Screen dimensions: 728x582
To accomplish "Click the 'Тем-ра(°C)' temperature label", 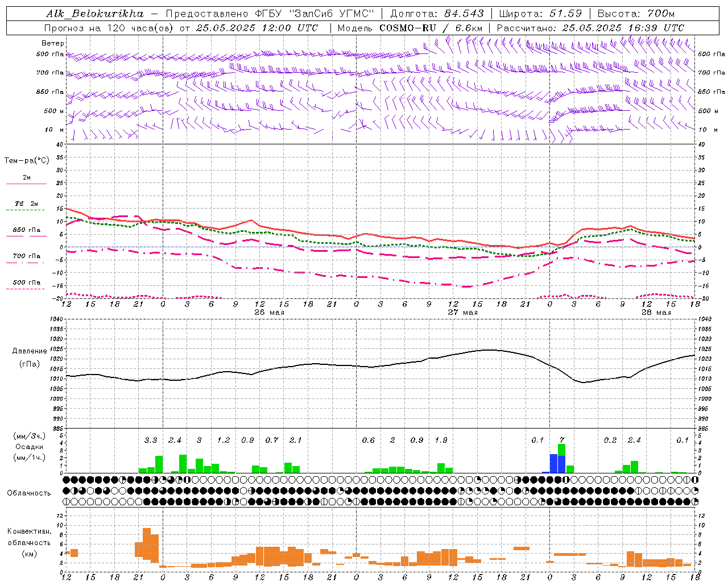I will click(27, 161).
